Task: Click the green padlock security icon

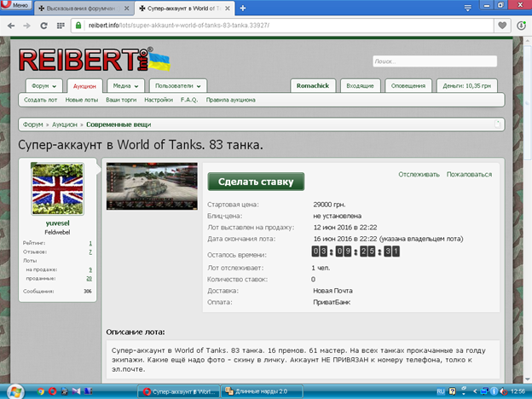Action: (78, 26)
